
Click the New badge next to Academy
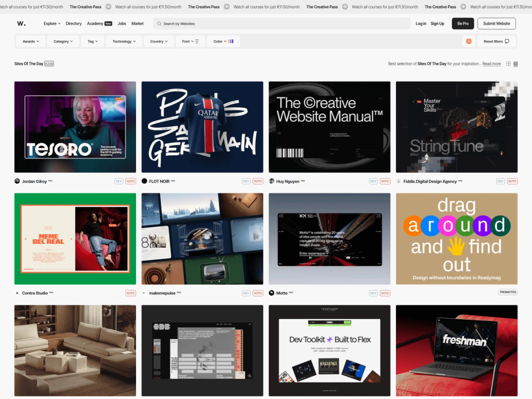(108, 24)
